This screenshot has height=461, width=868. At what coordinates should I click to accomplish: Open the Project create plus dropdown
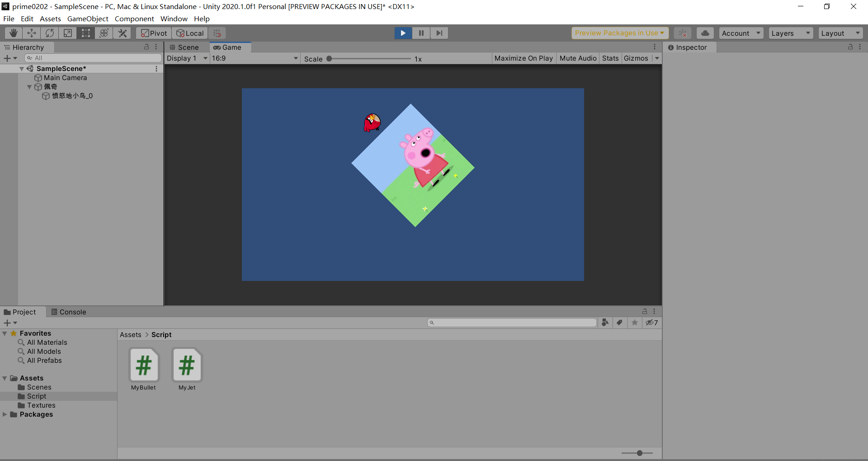point(10,323)
